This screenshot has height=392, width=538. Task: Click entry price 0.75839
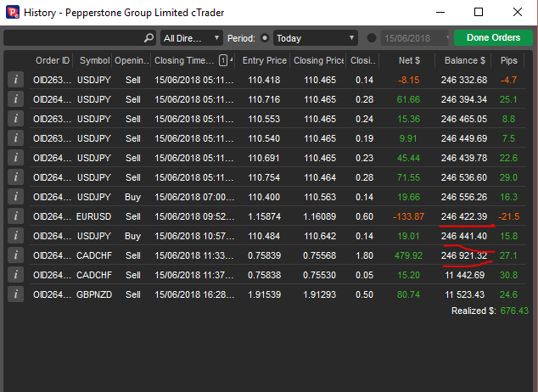[264, 255]
